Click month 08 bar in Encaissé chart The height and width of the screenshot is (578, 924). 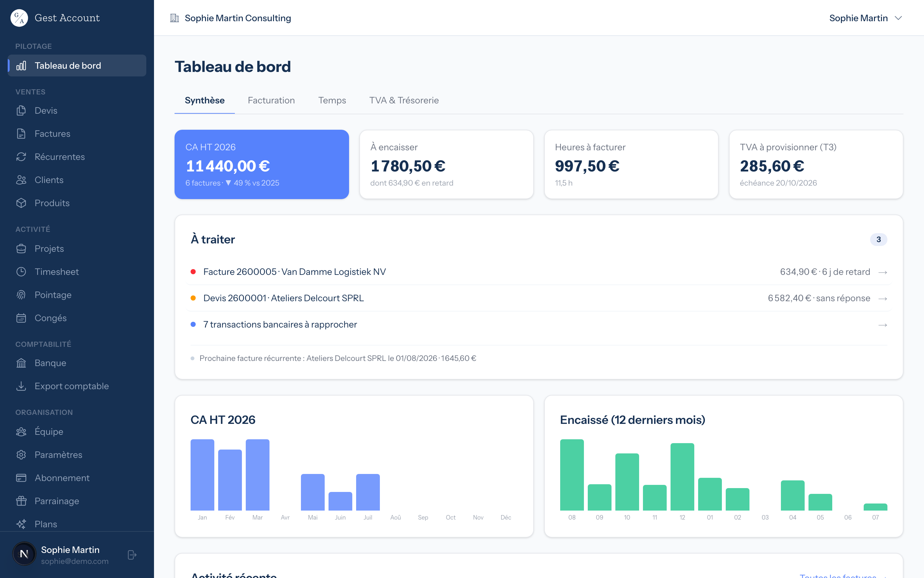pos(572,475)
